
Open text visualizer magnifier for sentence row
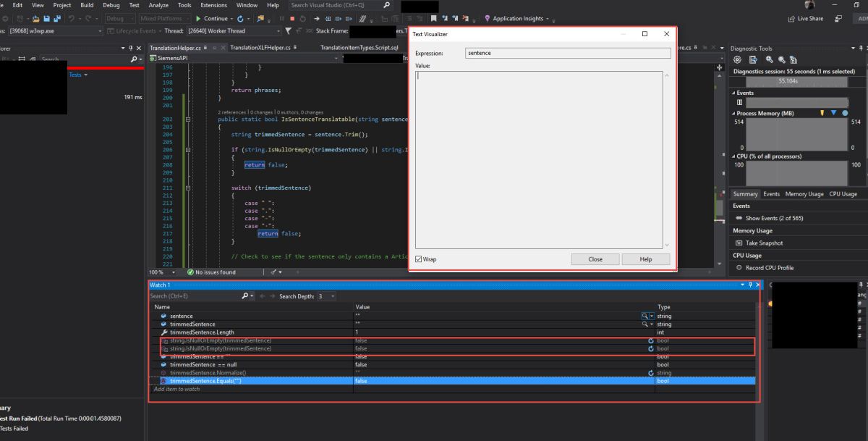[644, 316]
